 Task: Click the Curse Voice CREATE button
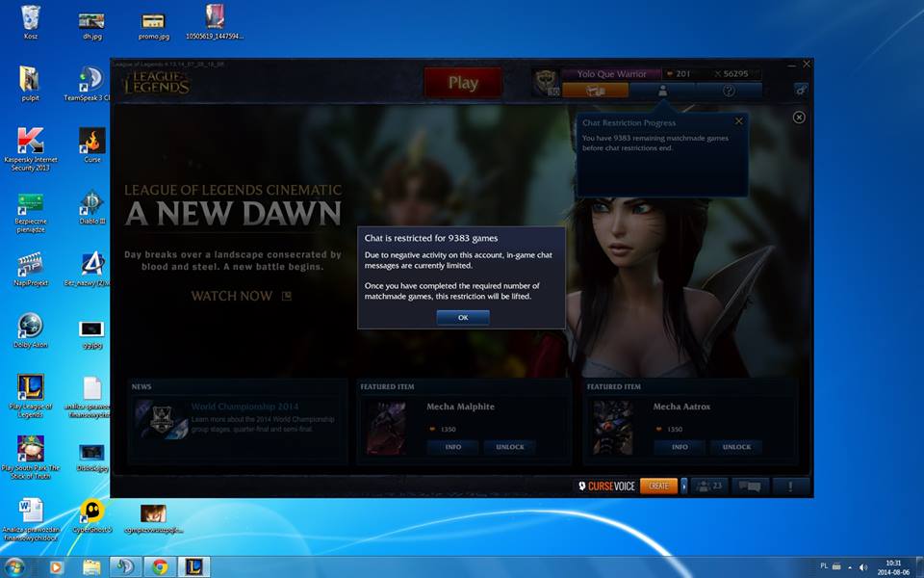658,486
